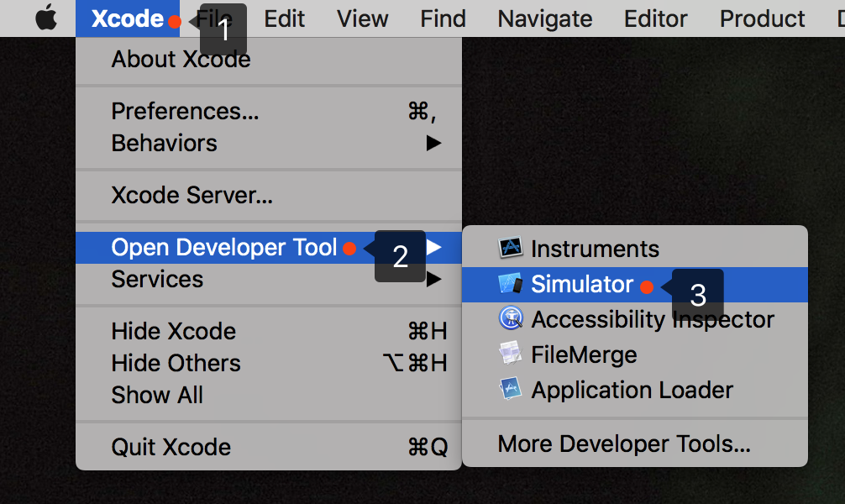
Task: Click the FileMerge app icon
Action: tap(511, 354)
